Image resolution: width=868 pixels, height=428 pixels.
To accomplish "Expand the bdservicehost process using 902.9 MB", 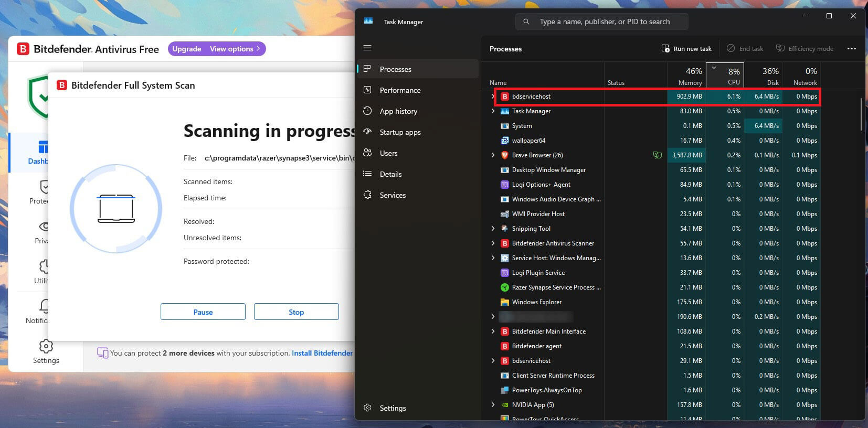I will point(493,97).
